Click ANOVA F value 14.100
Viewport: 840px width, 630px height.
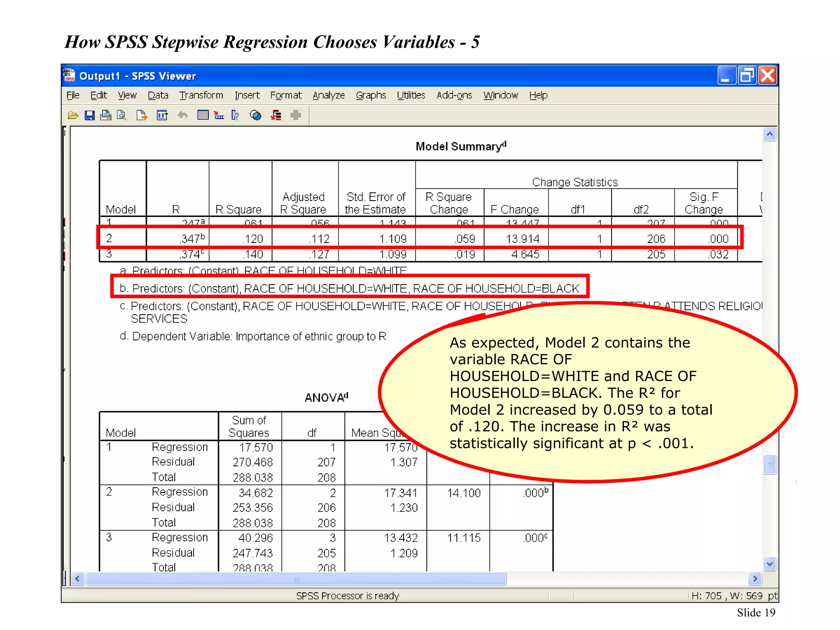click(463, 493)
